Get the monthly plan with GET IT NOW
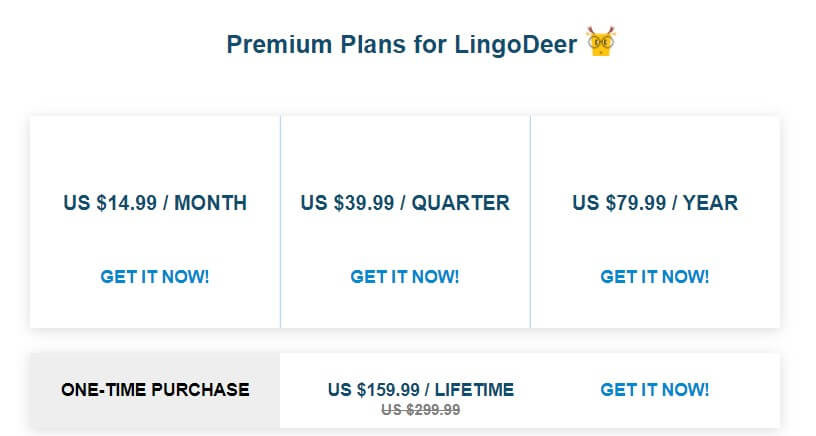 (155, 276)
